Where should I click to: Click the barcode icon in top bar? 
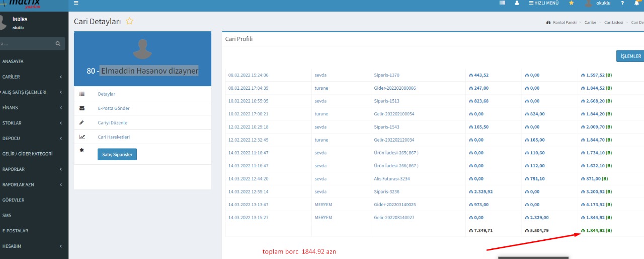point(502,3)
